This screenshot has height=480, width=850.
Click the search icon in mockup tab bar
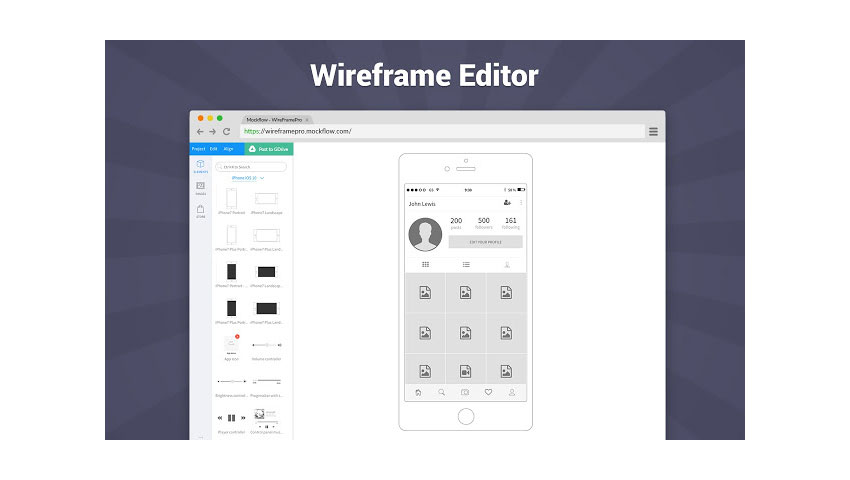442,392
